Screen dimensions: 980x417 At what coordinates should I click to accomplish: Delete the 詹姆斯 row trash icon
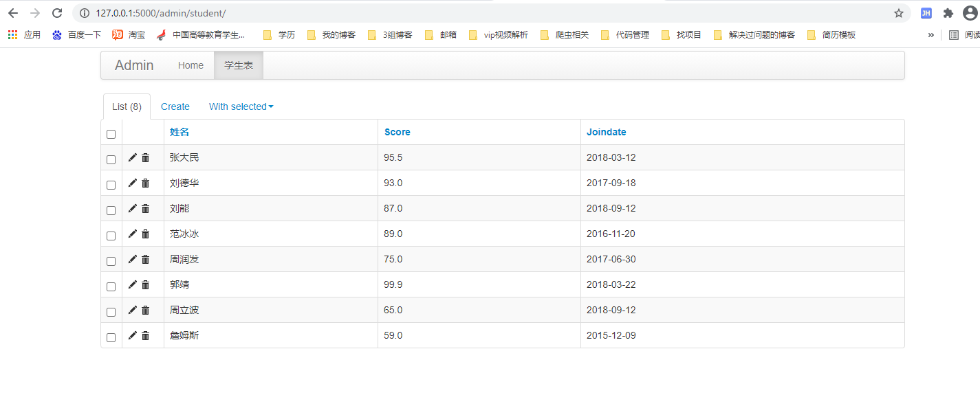click(145, 335)
